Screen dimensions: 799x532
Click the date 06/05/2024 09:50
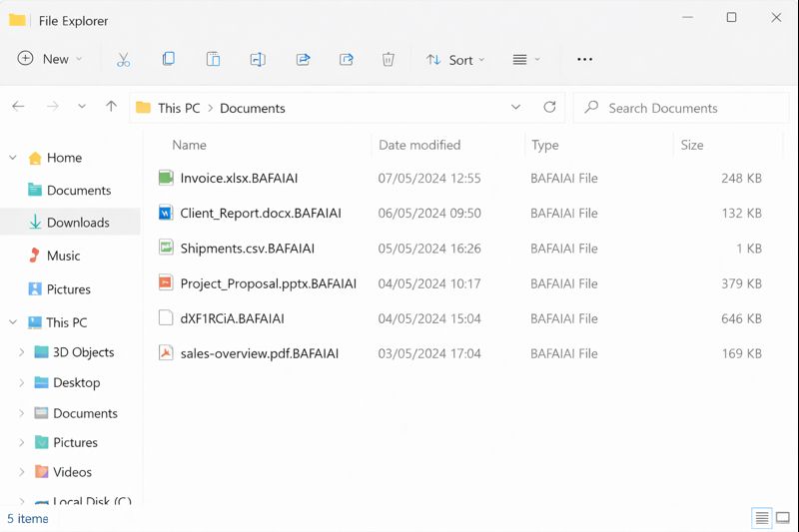tap(429, 213)
